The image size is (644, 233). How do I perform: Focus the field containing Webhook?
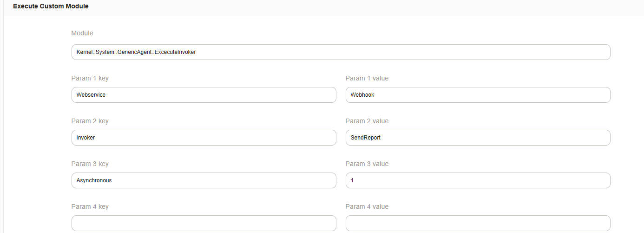(x=478, y=95)
